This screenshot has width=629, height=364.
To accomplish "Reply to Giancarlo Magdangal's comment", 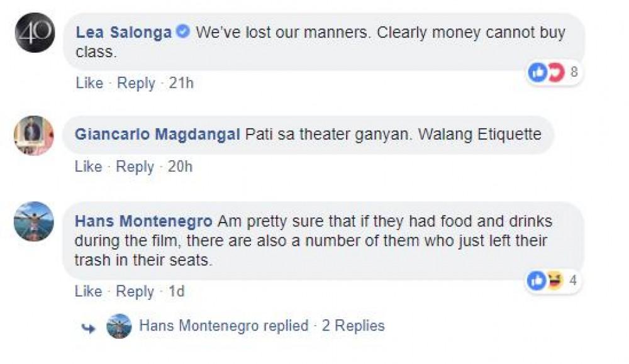I will 135,167.
